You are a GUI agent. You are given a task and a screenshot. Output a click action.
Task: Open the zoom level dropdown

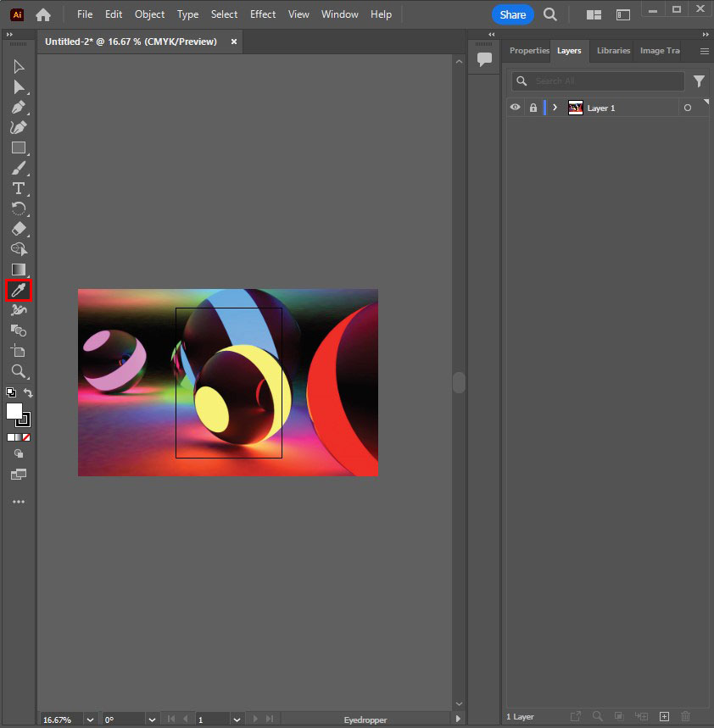pyautogui.click(x=90, y=720)
